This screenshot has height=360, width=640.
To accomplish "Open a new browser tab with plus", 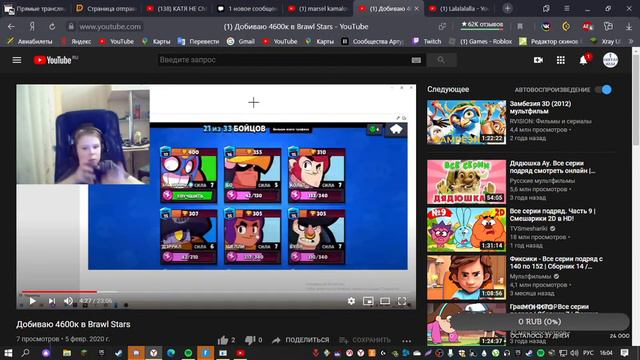I will [507, 8].
